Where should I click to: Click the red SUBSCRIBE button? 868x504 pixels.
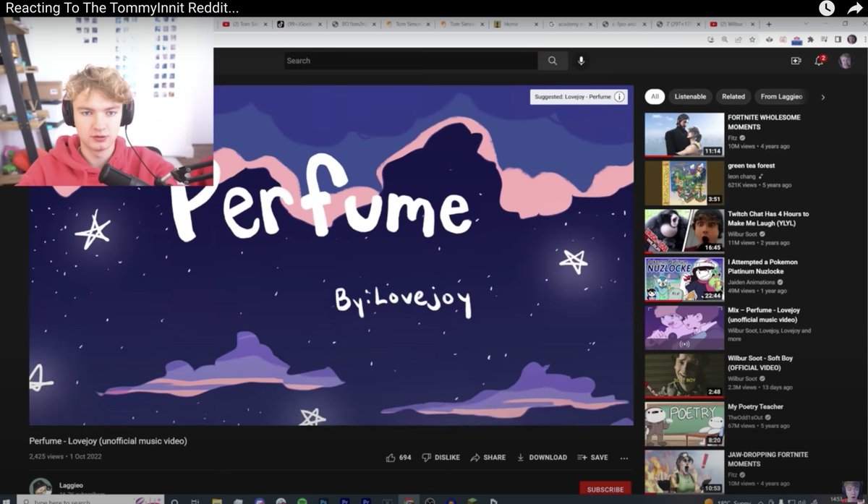(x=605, y=490)
